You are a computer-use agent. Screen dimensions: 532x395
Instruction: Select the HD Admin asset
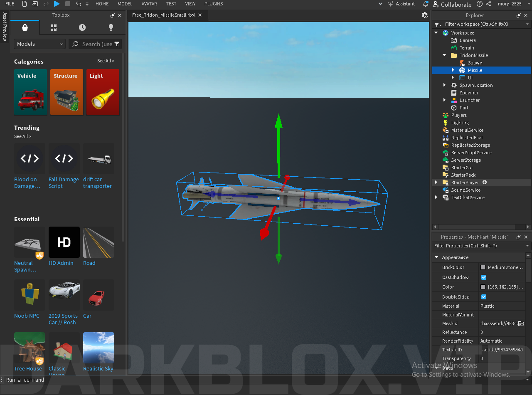pos(64,247)
